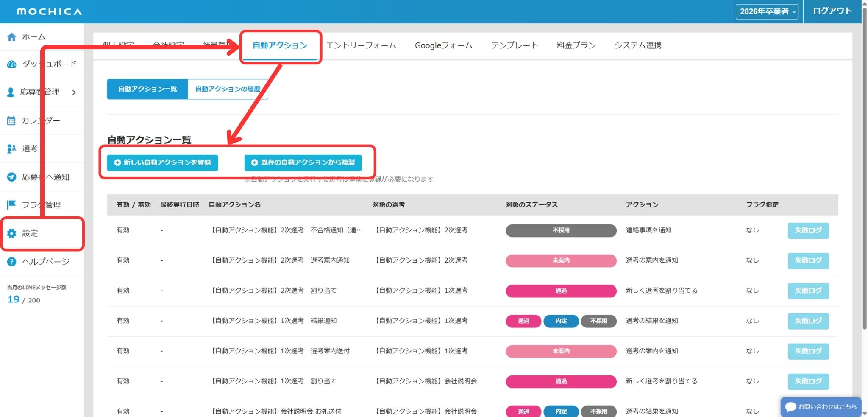Click the settings gear icon
Viewport: 868px width, 417px height.
[12, 233]
